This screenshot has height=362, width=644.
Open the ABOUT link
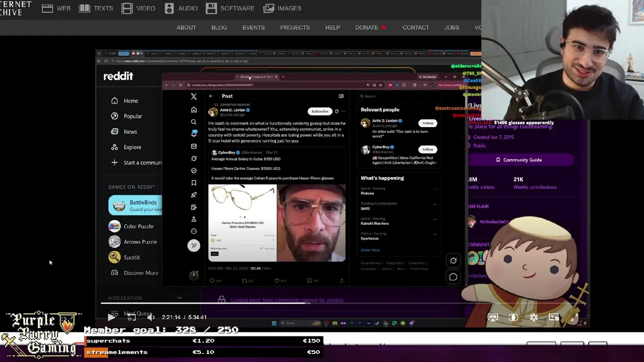pyautogui.click(x=186, y=27)
